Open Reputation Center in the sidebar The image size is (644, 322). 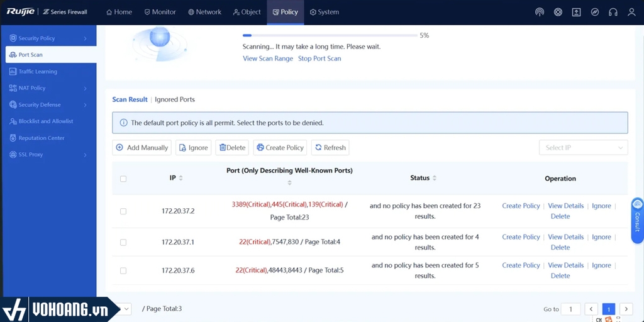pyautogui.click(x=42, y=138)
